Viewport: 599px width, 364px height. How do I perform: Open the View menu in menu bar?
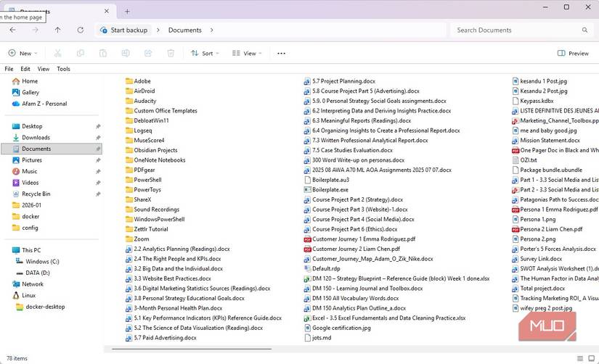click(43, 69)
